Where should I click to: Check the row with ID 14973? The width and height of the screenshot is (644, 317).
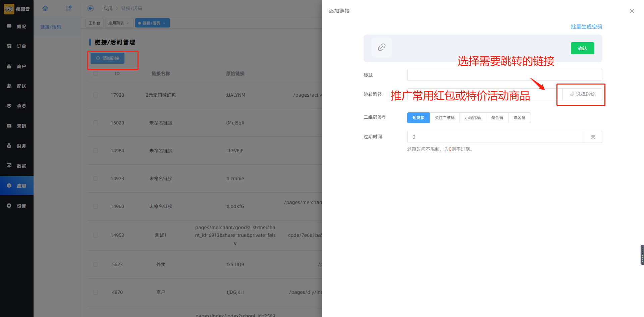(x=96, y=178)
